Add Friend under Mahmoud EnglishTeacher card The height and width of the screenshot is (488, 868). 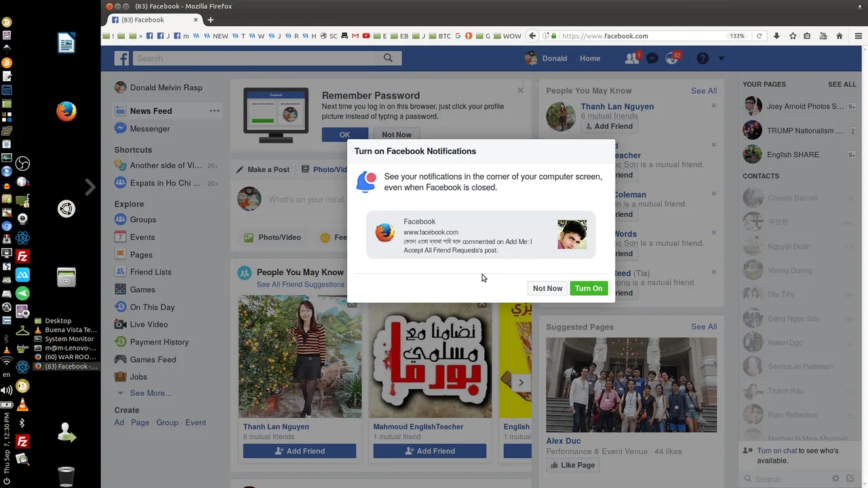pyautogui.click(x=430, y=451)
